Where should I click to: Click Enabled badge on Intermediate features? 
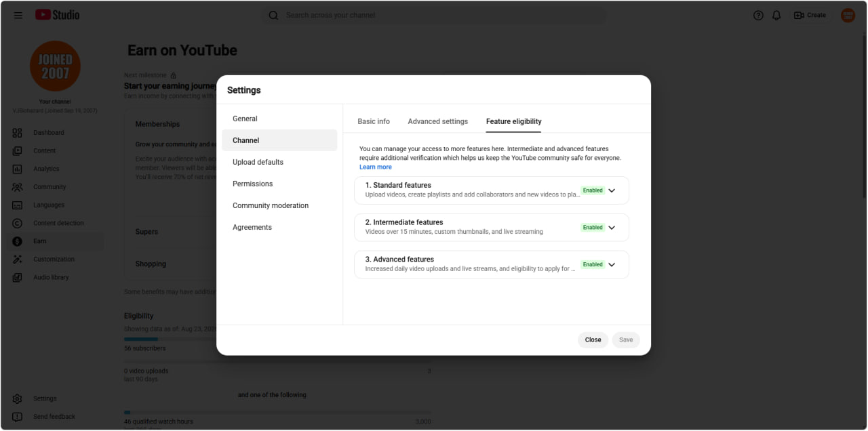click(593, 228)
